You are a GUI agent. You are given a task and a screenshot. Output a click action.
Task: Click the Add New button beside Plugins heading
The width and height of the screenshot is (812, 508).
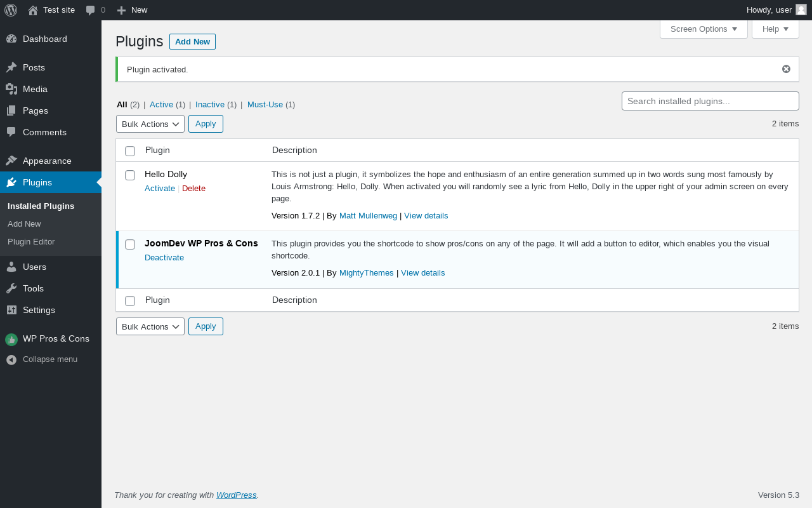tap(192, 42)
